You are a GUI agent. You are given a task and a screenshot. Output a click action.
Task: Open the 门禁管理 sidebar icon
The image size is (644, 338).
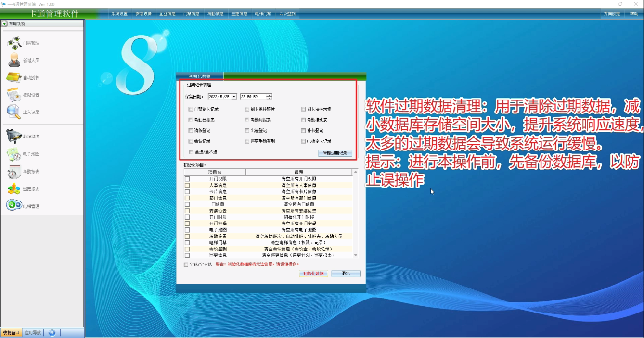[14, 43]
